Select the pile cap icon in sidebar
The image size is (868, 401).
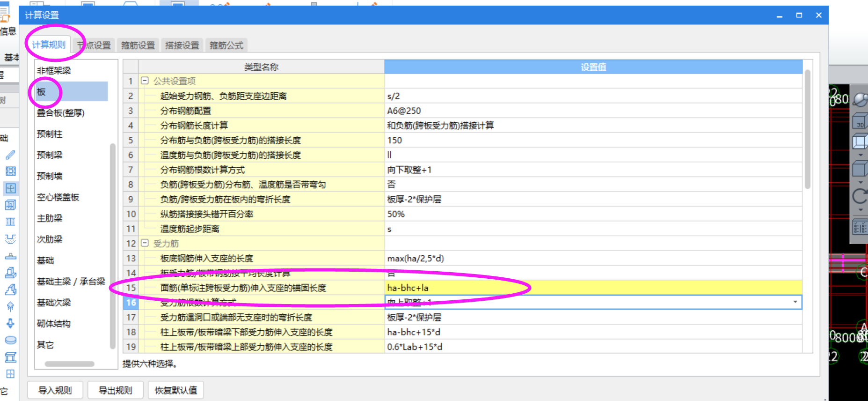click(x=10, y=306)
